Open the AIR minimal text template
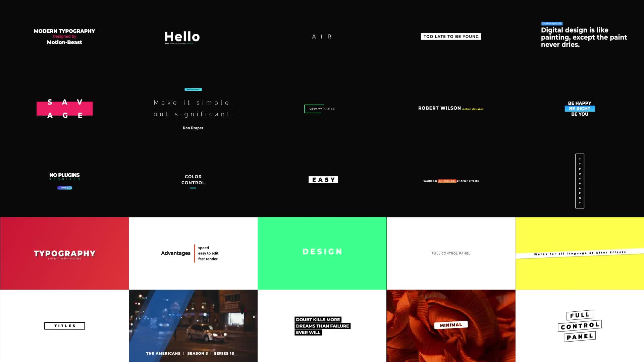 pos(322,36)
